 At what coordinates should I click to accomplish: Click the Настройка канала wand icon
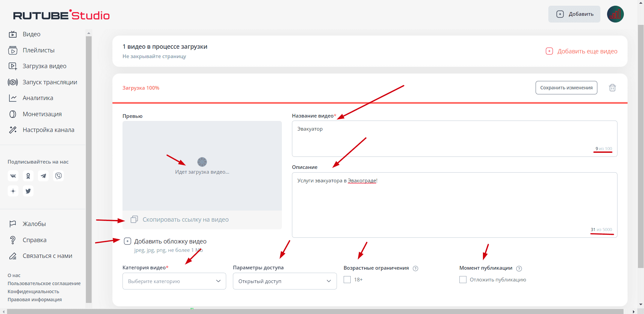click(13, 130)
